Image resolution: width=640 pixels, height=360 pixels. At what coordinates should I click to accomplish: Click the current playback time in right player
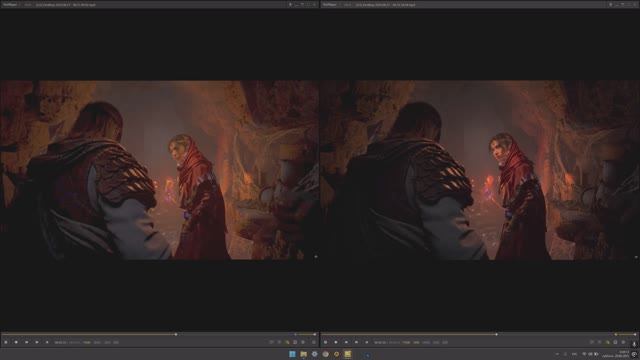coord(380,342)
